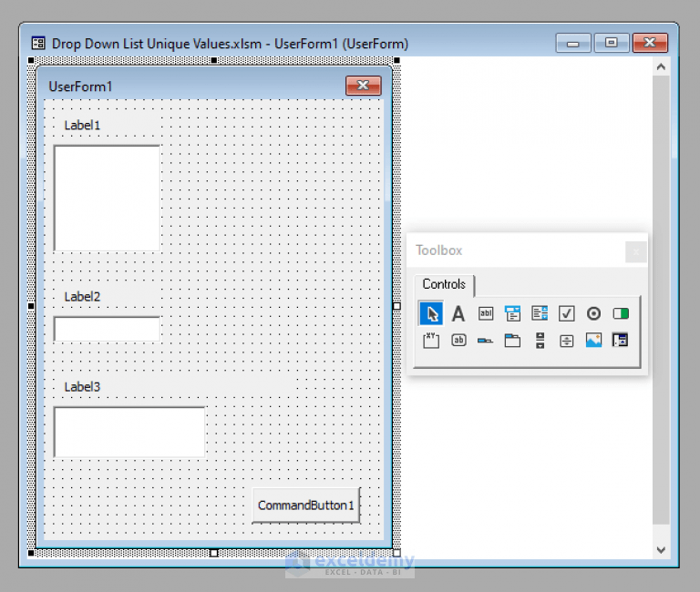
Task: Open the Controls tab in Toolbox
Action: coord(444,284)
